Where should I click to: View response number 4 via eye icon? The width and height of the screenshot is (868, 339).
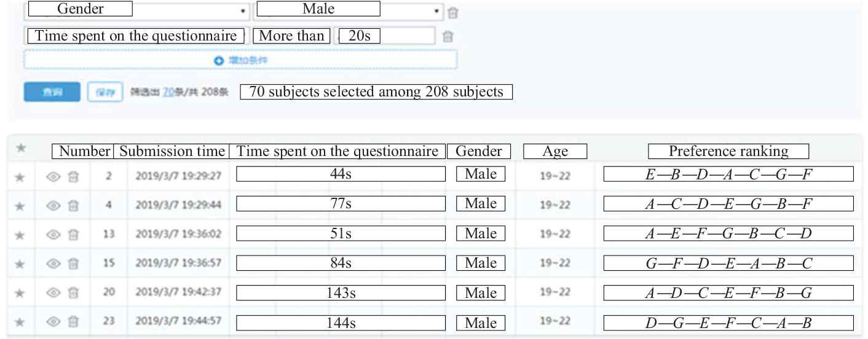(x=53, y=205)
